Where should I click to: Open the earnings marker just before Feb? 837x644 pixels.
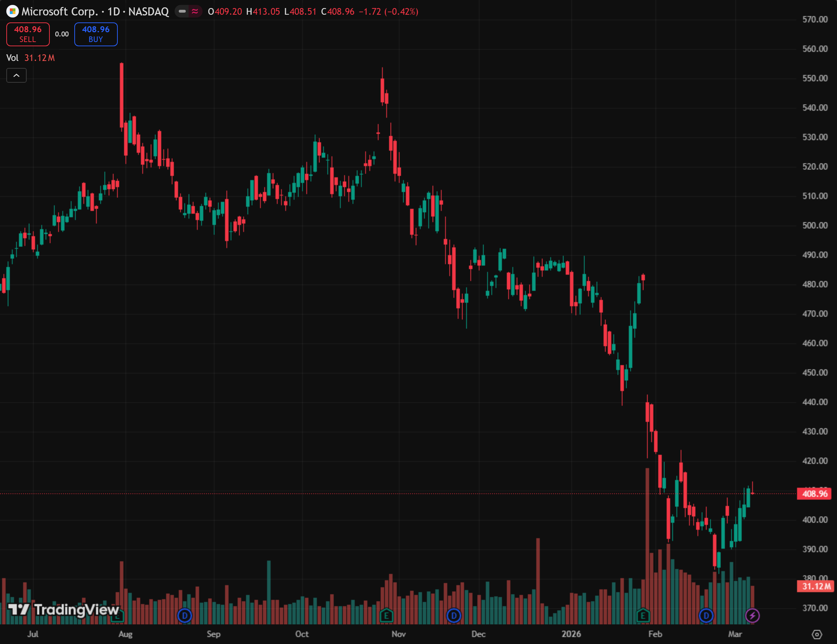pos(643,616)
